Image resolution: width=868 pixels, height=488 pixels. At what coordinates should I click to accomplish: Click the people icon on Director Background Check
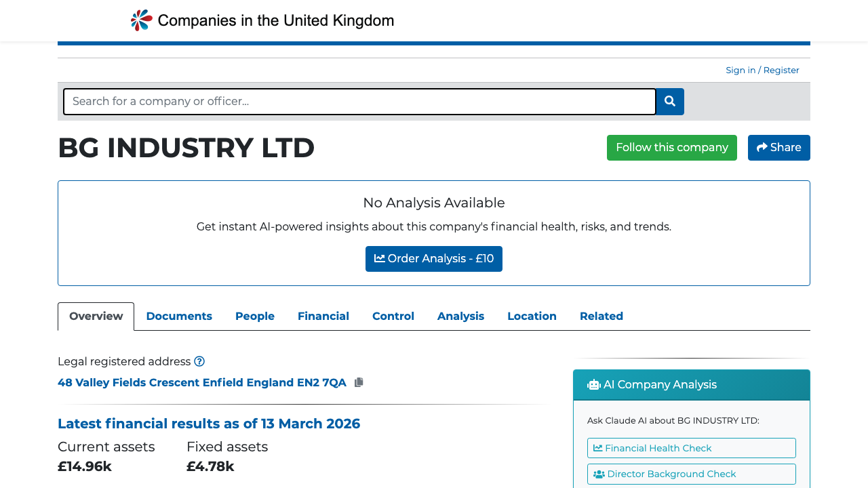point(598,474)
